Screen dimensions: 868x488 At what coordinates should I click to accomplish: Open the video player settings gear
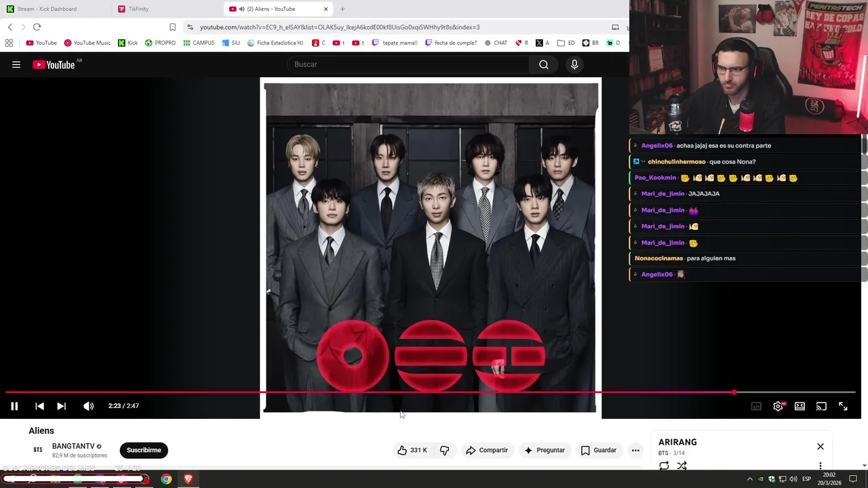pyautogui.click(x=778, y=406)
